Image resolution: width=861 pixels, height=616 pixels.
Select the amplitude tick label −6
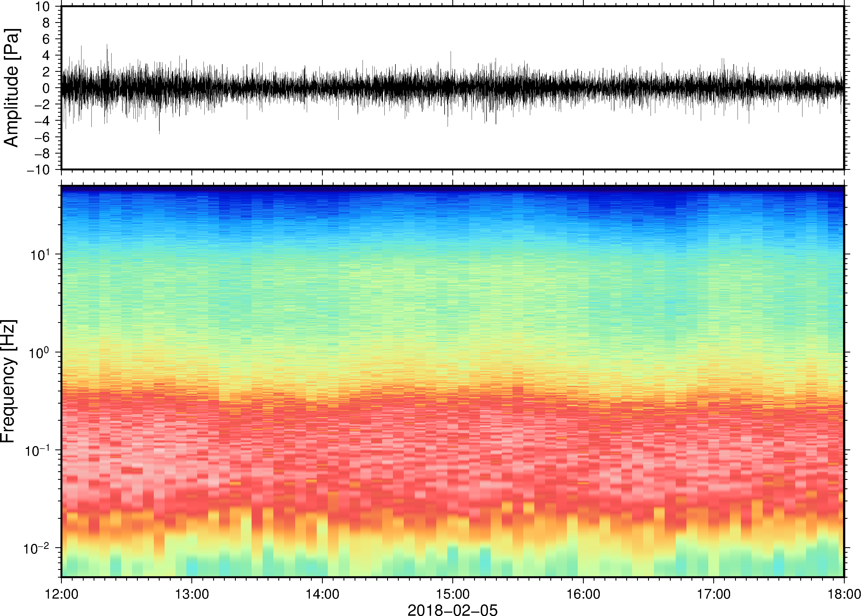point(42,137)
